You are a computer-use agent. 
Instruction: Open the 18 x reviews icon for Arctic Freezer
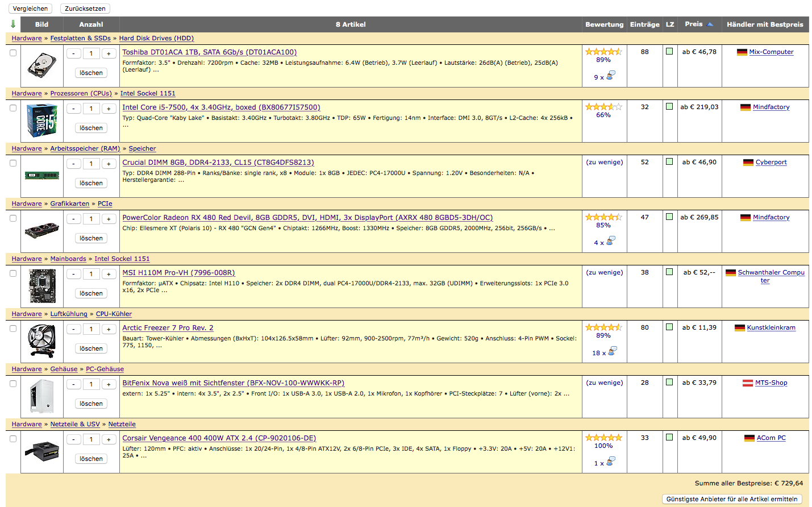click(612, 351)
